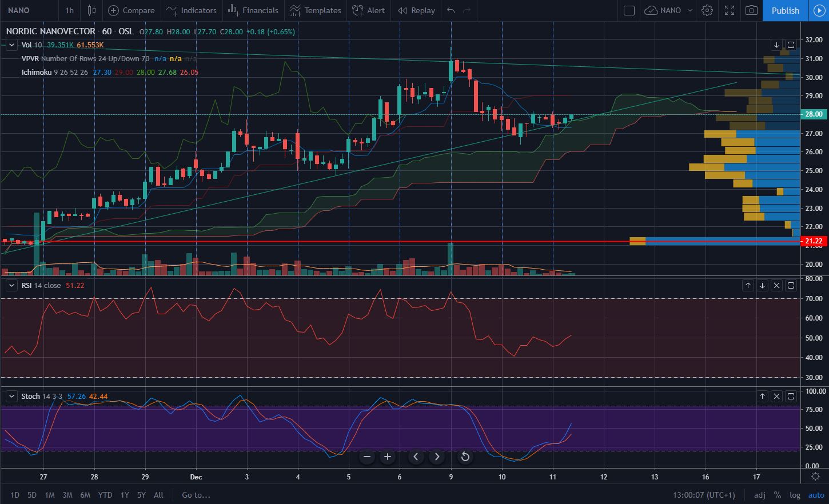Reset the chart view
This screenshot has width=829, height=504.
point(465,457)
